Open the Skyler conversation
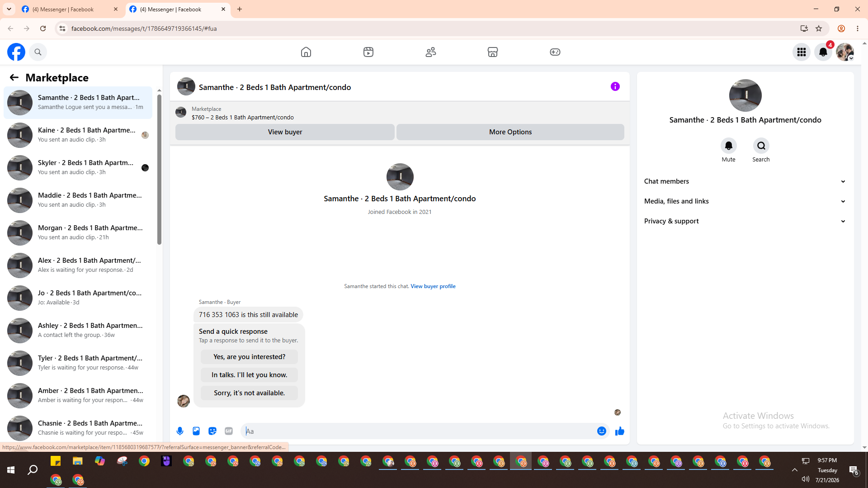Viewport: 868px width, 488px height. coord(78,167)
